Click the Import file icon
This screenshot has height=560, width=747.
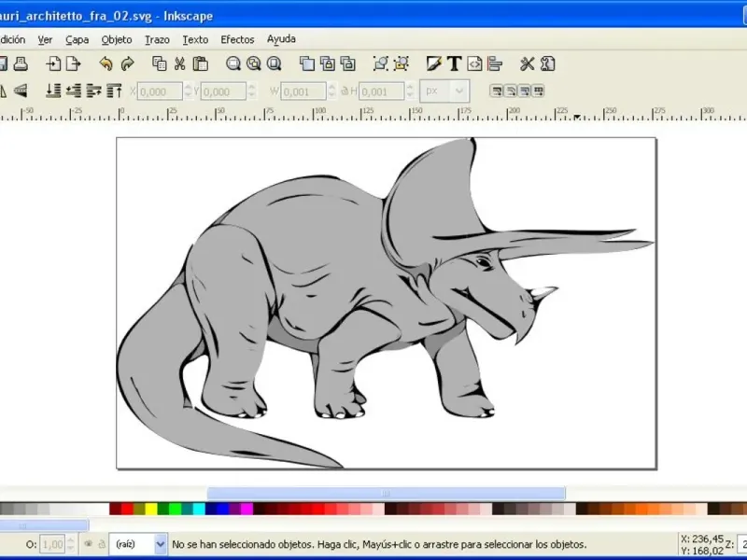click(x=54, y=63)
